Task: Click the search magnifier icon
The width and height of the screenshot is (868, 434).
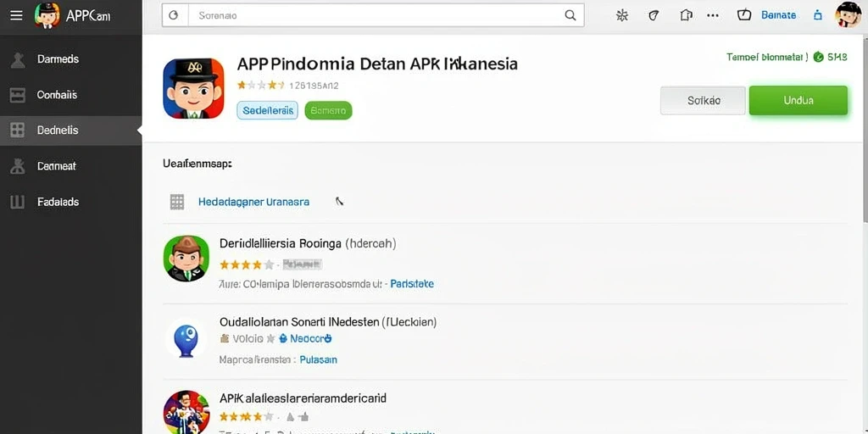Action: click(570, 15)
